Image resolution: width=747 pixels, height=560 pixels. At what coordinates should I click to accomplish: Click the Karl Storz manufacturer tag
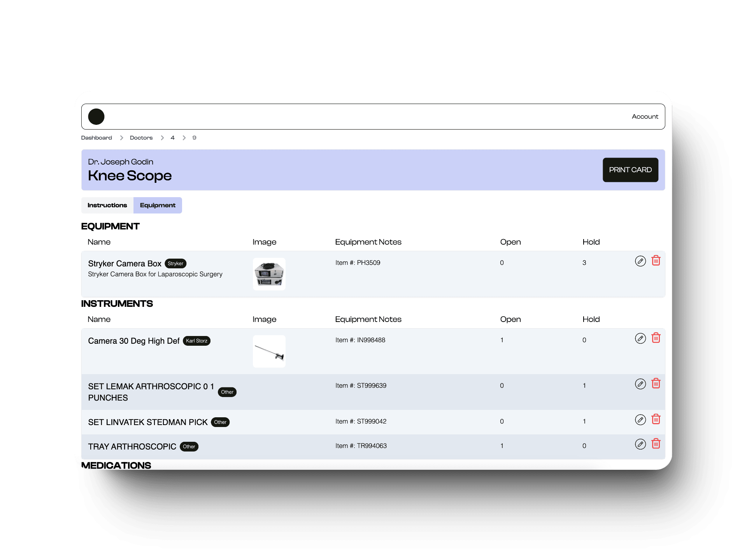coord(196,341)
